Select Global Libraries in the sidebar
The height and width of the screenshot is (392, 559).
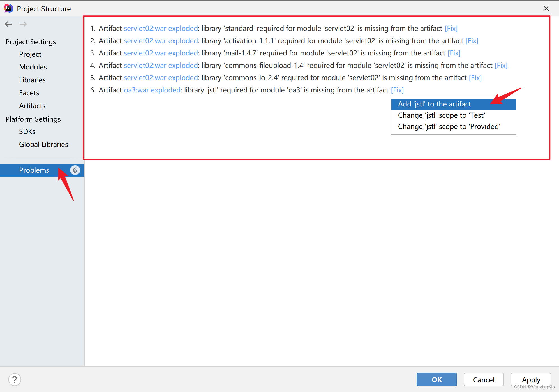[43, 144]
